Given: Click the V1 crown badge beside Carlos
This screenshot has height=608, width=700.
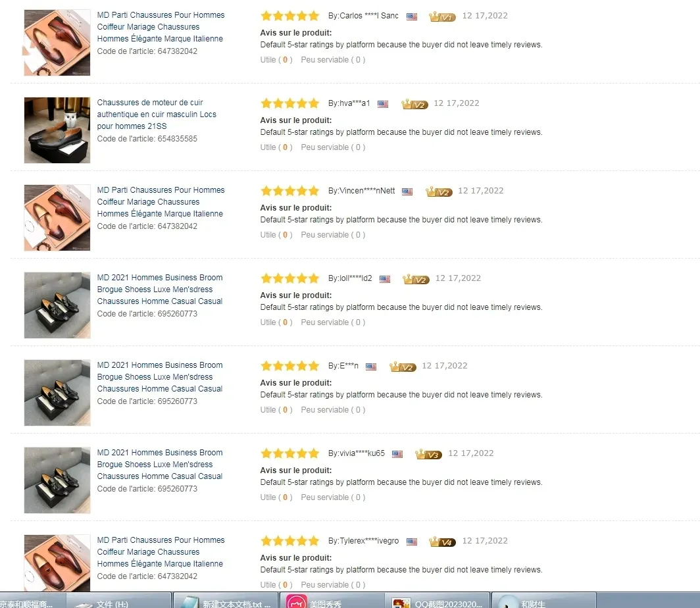Looking at the screenshot, I should tap(442, 16).
